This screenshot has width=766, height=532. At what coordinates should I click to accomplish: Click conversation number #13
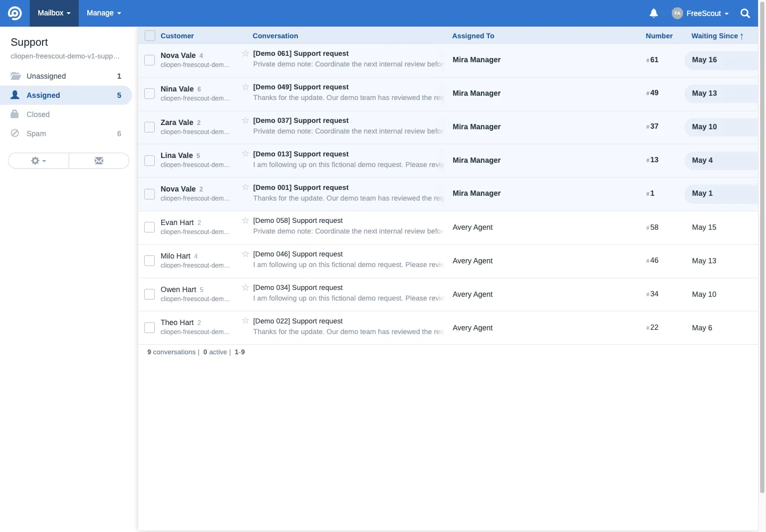click(x=653, y=160)
